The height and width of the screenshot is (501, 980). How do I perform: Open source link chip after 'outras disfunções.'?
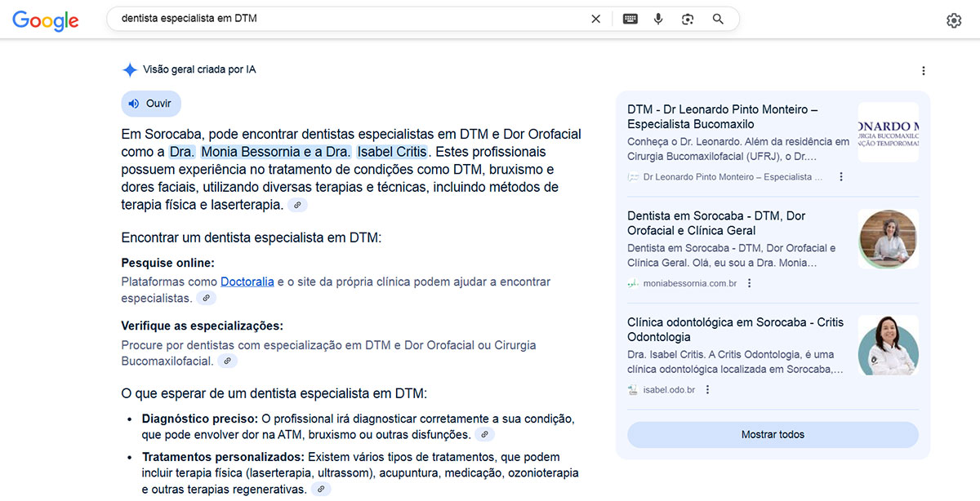(485, 435)
